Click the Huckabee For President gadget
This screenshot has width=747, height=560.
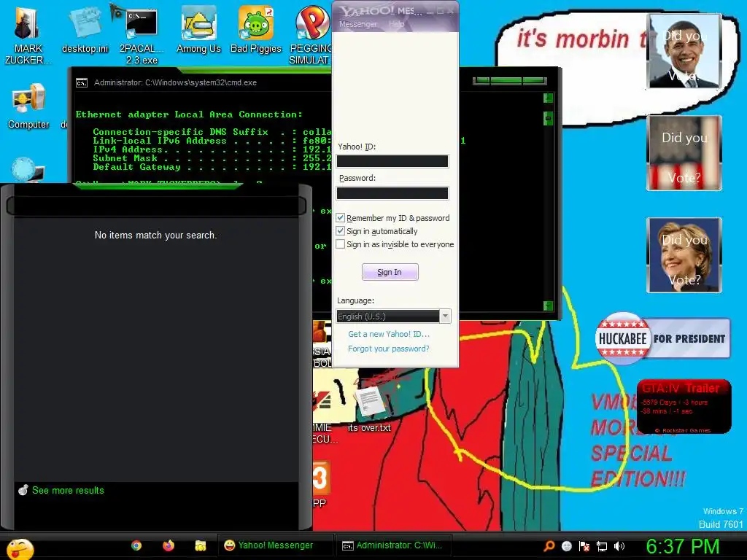[x=662, y=338]
